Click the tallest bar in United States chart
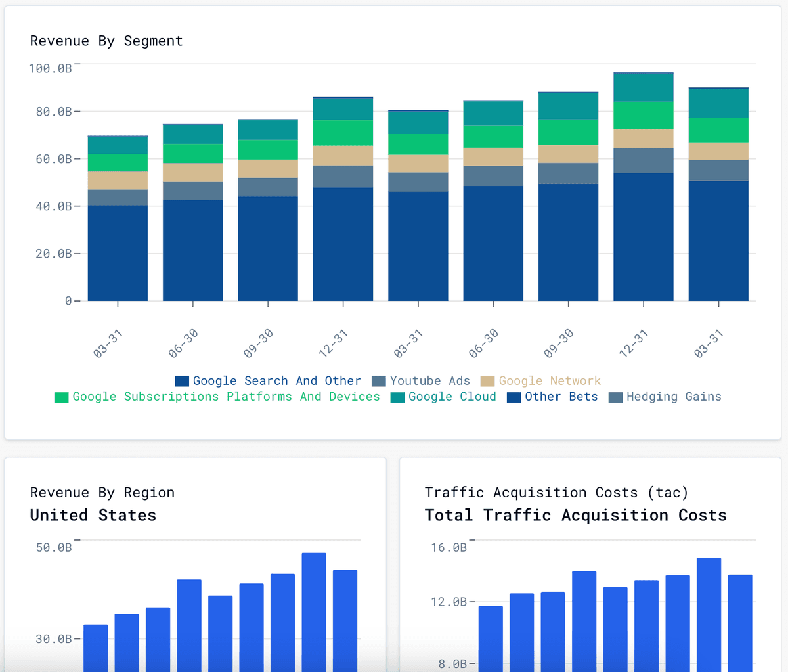The height and width of the screenshot is (672, 788). (x=314, y=612)
